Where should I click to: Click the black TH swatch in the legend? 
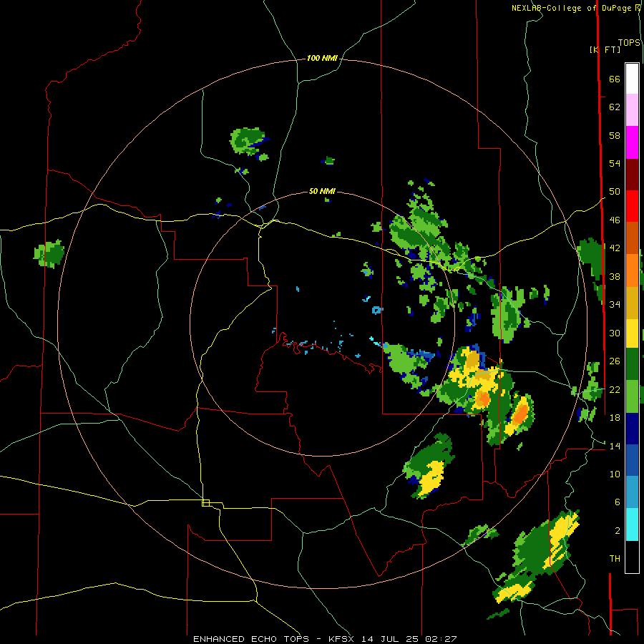coord(632,557)
